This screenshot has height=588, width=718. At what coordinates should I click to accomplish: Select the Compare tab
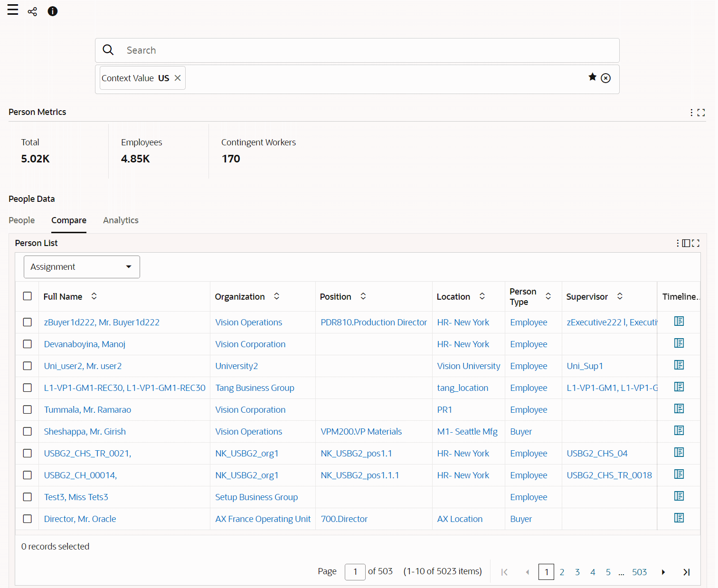click(69, 220)
